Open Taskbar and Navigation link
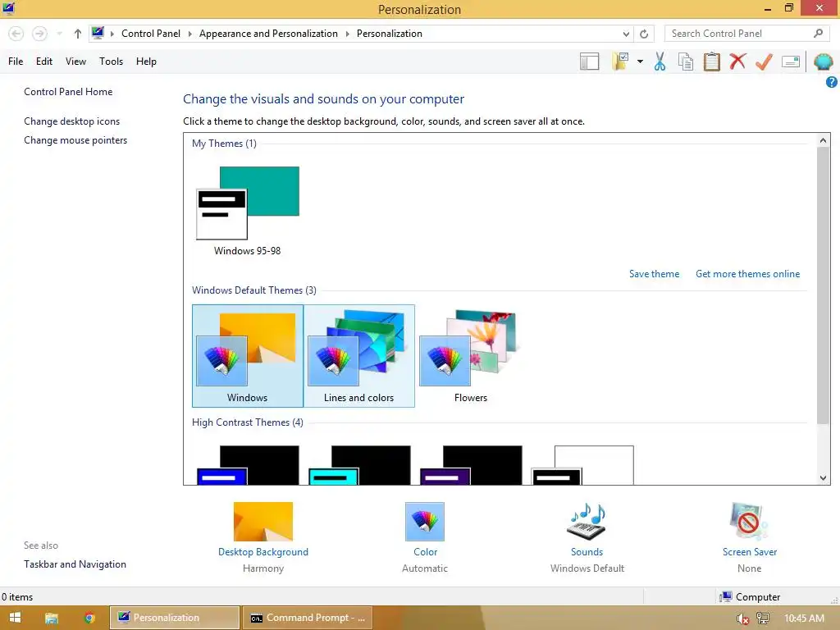Image resolution: width=840 pixels, height=630 pixels. click(x=75, y=564)
